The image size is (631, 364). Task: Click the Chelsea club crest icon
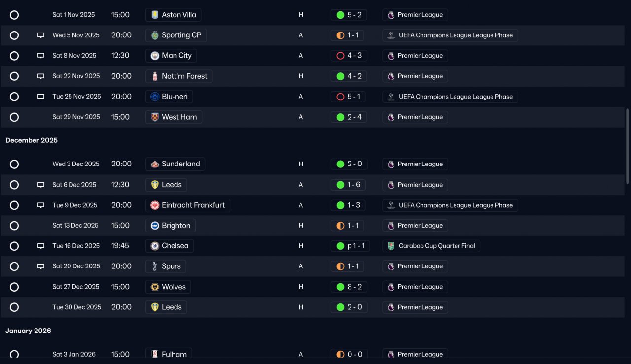155,246
